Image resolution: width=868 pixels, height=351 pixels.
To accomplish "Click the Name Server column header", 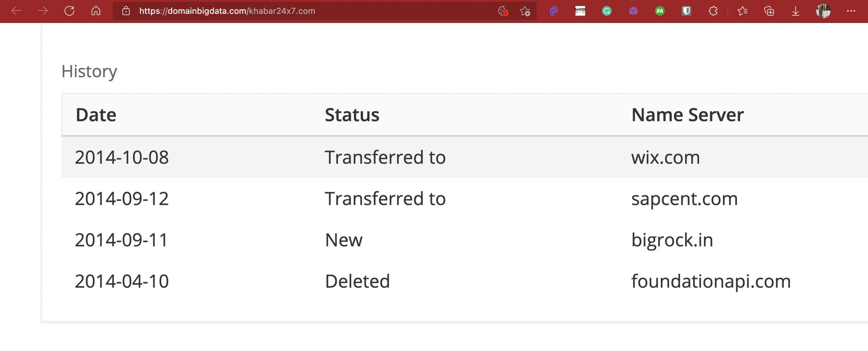I will click(x=688, y=115).
